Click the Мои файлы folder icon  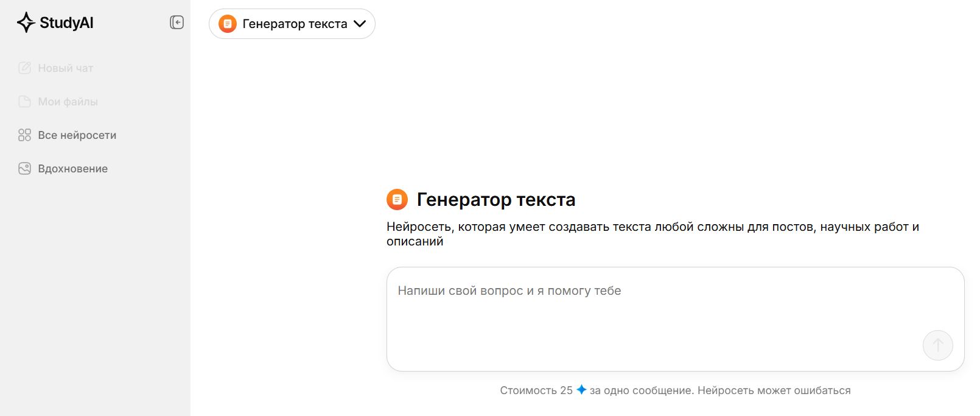coord(24,102)
